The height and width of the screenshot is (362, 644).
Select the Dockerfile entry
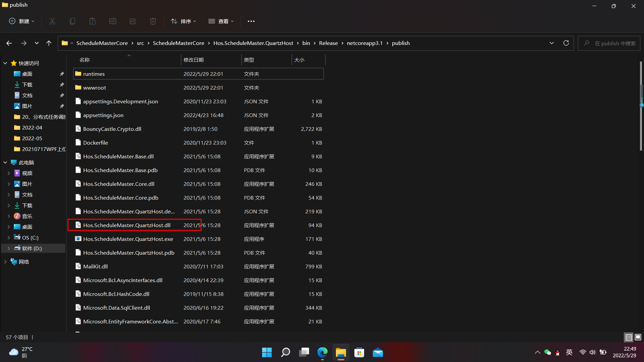coord(198,143)
